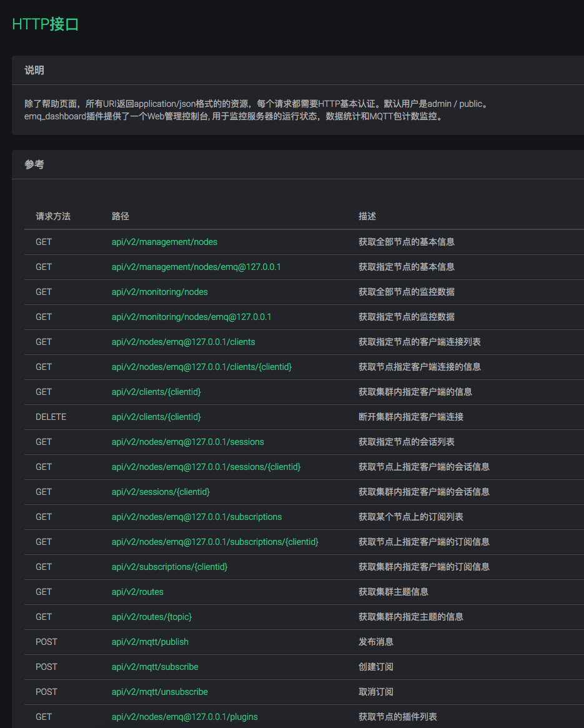Click POST in the 取消订阅 row
The height and width of the screenshot is (728, 584).
point(46,692)
